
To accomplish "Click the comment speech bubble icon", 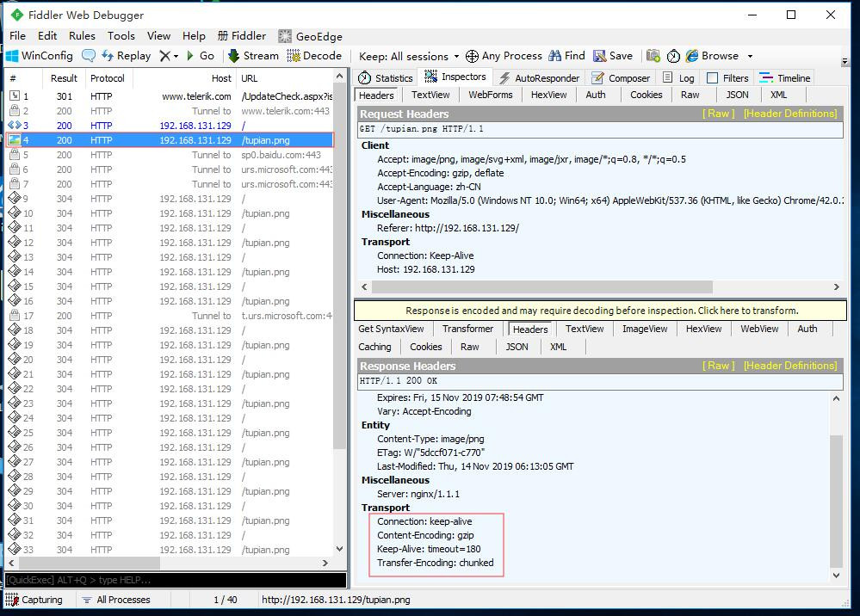I will coord(89,56).
